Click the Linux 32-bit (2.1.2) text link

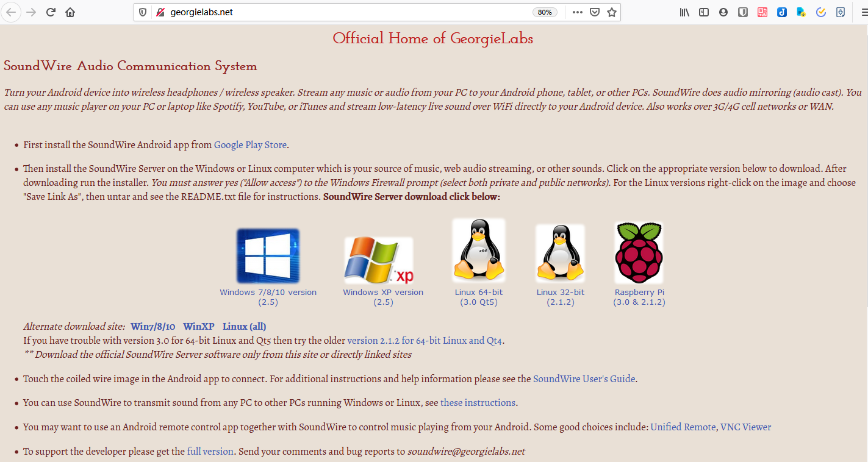(x=561, y=297)
